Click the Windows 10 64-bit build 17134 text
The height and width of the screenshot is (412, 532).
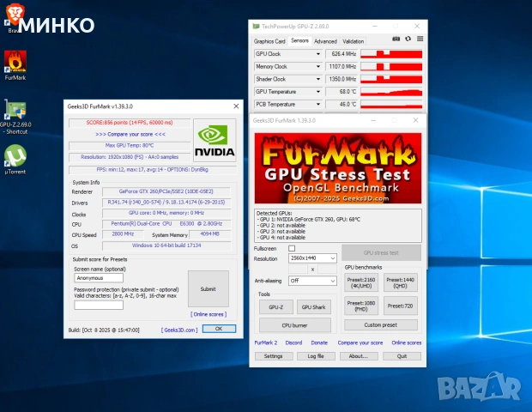(x=166, y=245)
